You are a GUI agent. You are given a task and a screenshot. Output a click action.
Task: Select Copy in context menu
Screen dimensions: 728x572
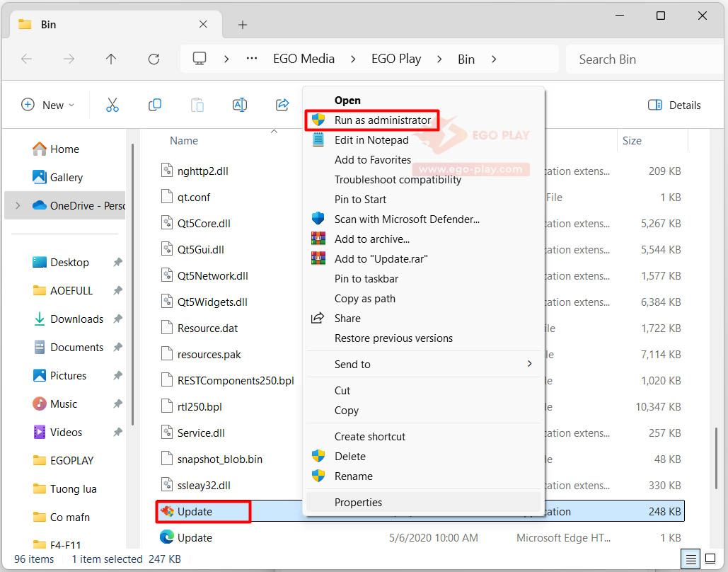pos(423,411)
